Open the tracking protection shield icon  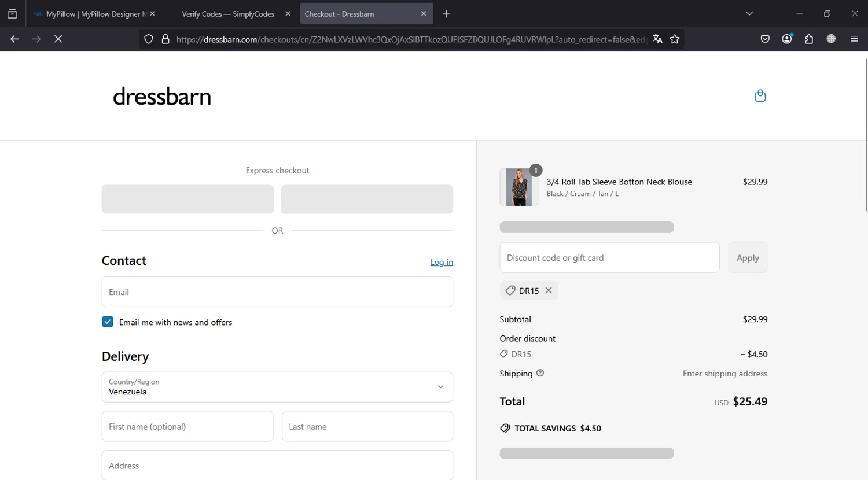point(149,39)
